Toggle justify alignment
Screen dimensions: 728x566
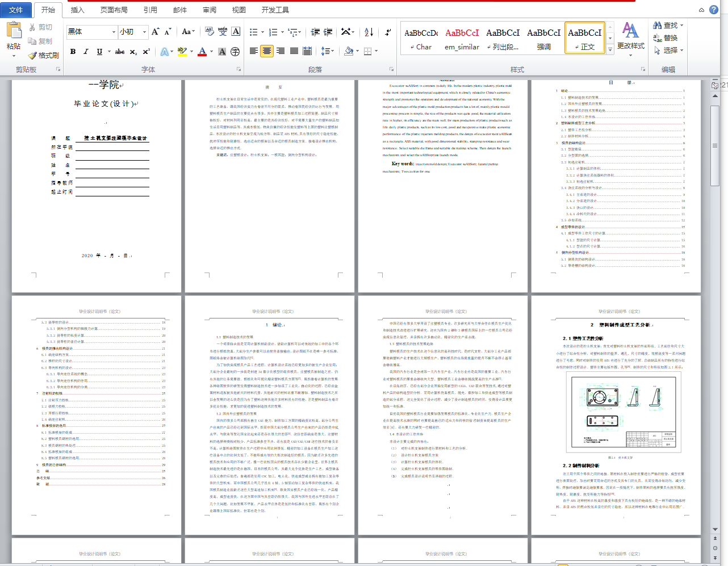(x=294, y=51)
